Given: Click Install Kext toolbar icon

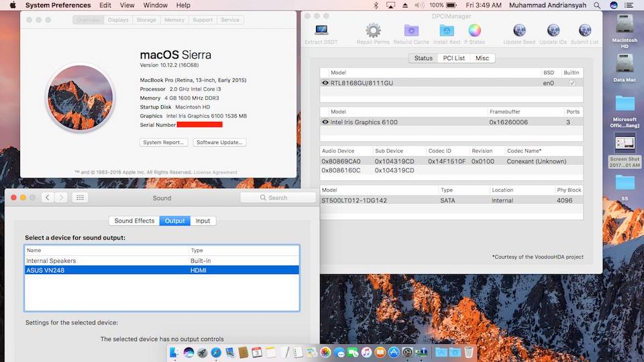Looking at the screenshot, I should (447, 30).
